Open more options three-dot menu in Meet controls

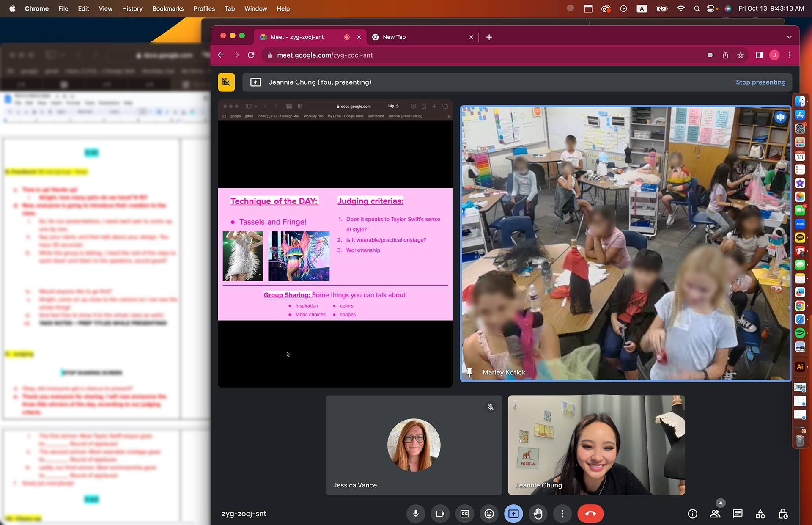(562, 514)
